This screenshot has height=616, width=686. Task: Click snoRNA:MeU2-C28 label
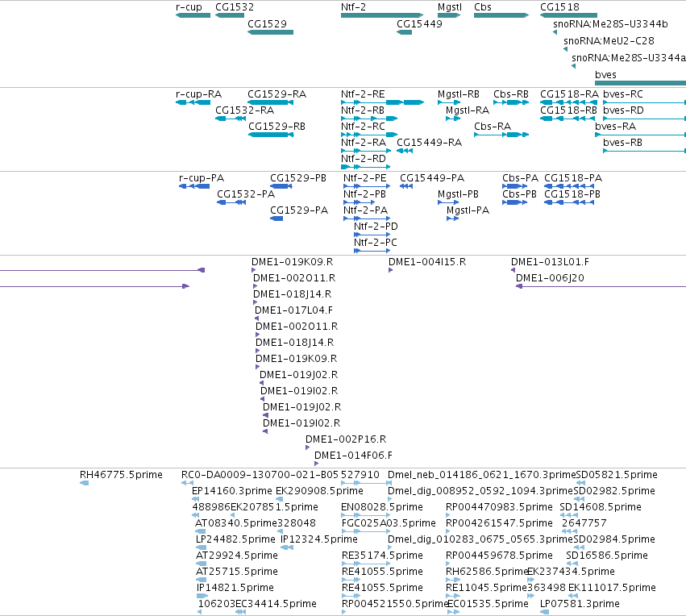click(609, 40)
